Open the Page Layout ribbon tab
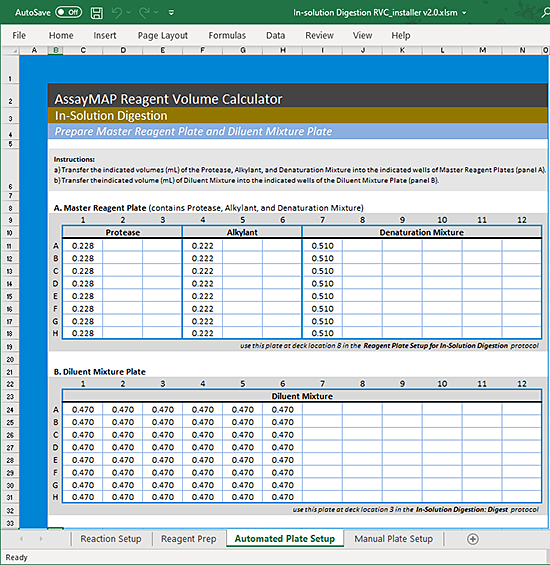 (x=163, y=35)
